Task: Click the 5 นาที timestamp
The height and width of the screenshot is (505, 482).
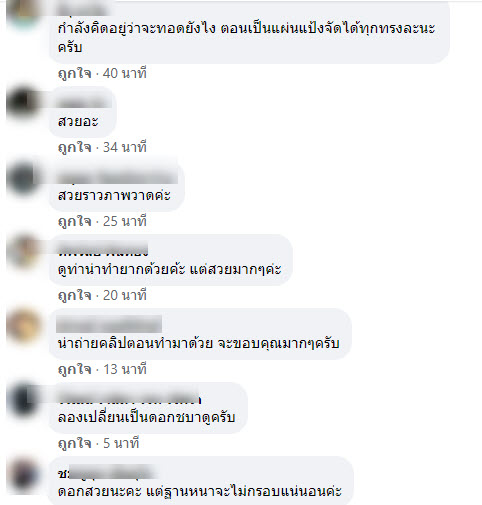Action: tap(121, 443)
